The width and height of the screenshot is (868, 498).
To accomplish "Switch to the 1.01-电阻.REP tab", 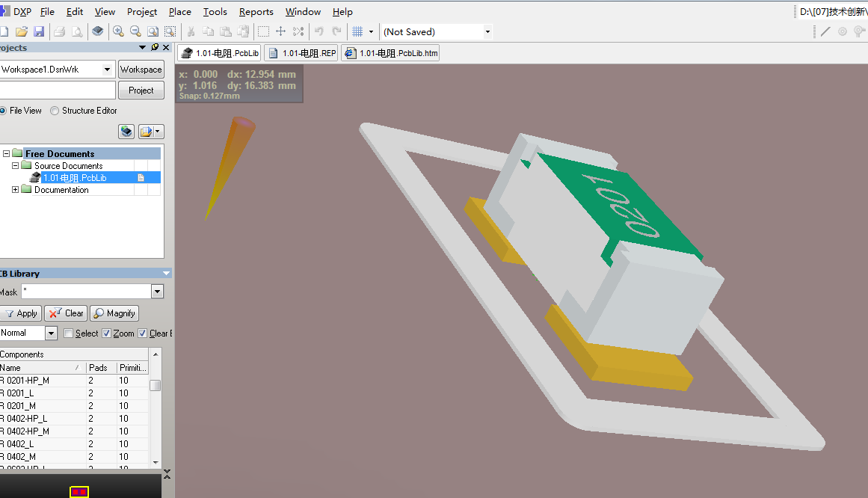I will pyautogui.click(x=302, y=53).
